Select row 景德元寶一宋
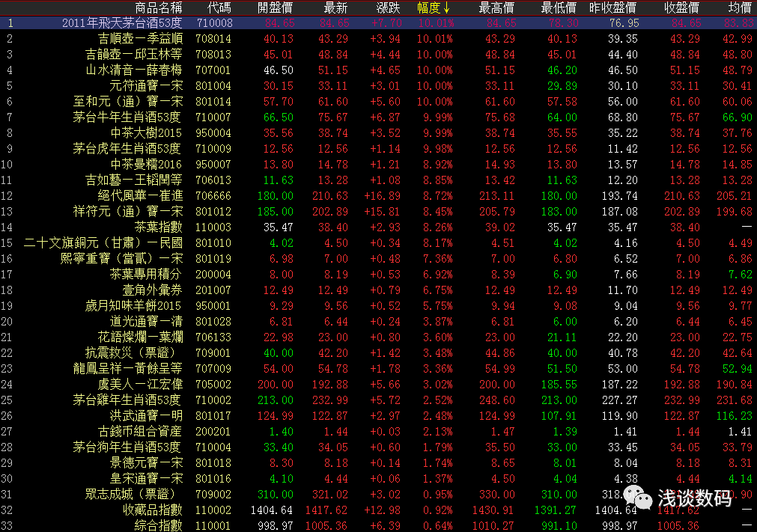This screenshot has width=757, height=532. [379, 462]
